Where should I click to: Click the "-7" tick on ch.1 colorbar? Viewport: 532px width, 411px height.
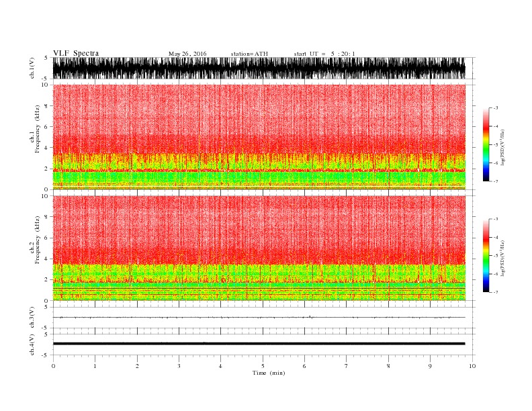(495, 181)
